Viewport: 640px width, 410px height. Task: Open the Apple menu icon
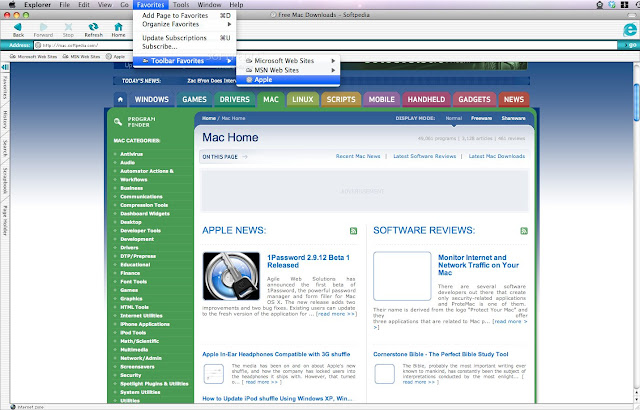click(11, 4)
